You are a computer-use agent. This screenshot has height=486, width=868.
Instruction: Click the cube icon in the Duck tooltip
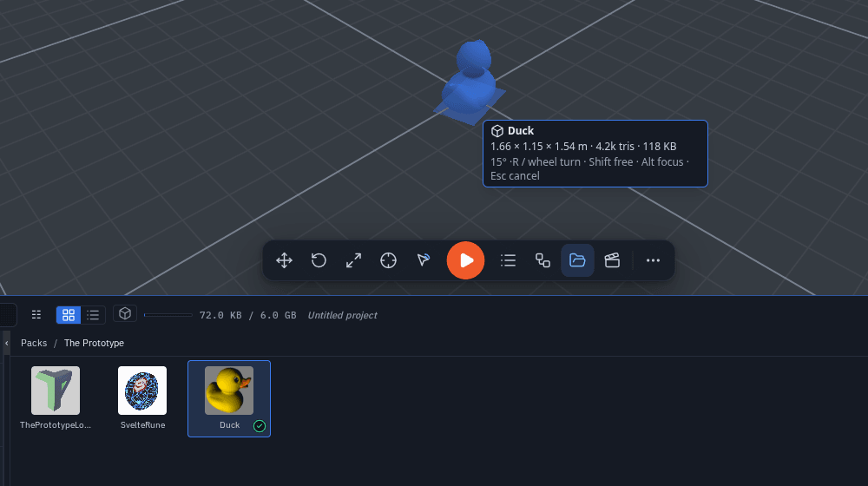pyautogui.click(x=497, y=131)
